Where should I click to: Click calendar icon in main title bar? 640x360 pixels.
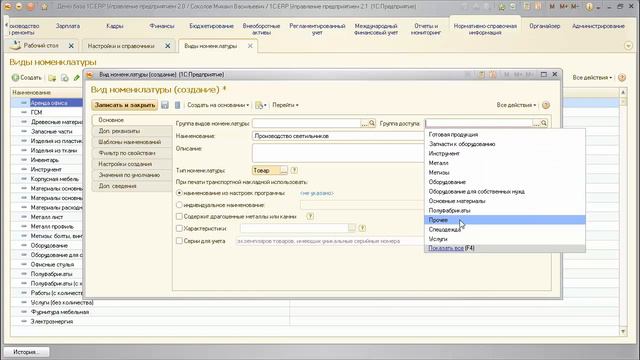pyautogui.click(x=538, y=7)
